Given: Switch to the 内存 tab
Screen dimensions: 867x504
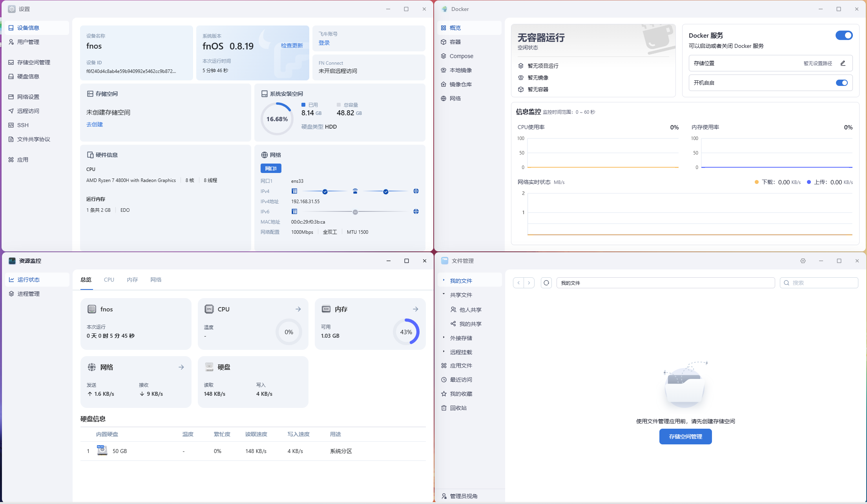Looking at the screenshot, I should (132, 280).
